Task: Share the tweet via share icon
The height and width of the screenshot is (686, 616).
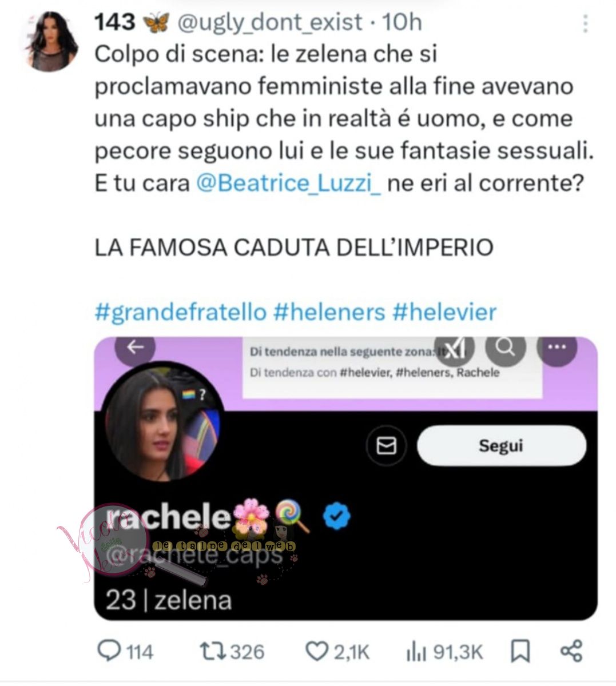Action: coord(571,651)
